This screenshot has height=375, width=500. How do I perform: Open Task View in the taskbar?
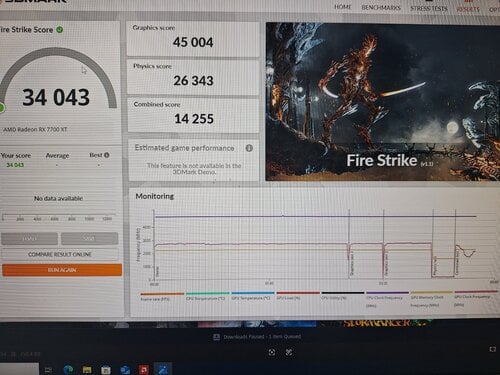pos(49,370)
